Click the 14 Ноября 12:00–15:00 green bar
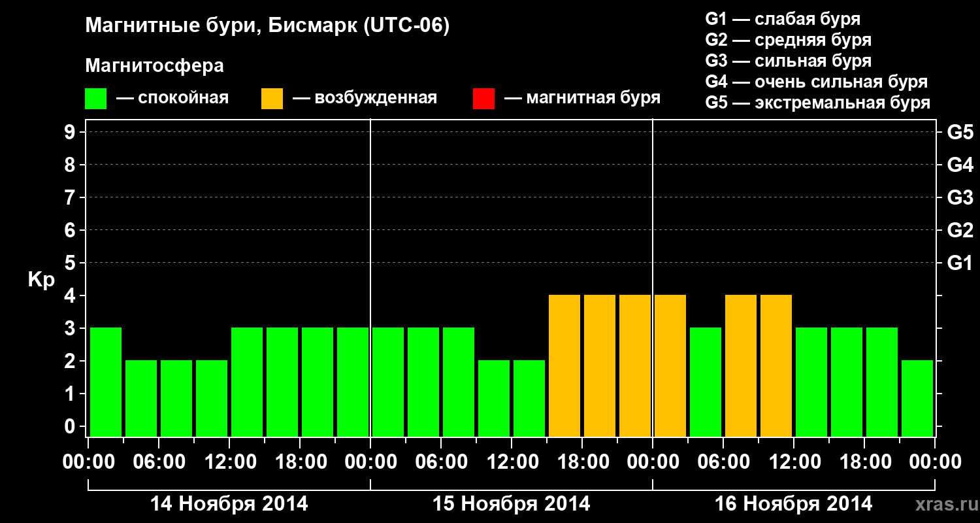The width and height of the screenshot is (980, 523). coord(247,382)
